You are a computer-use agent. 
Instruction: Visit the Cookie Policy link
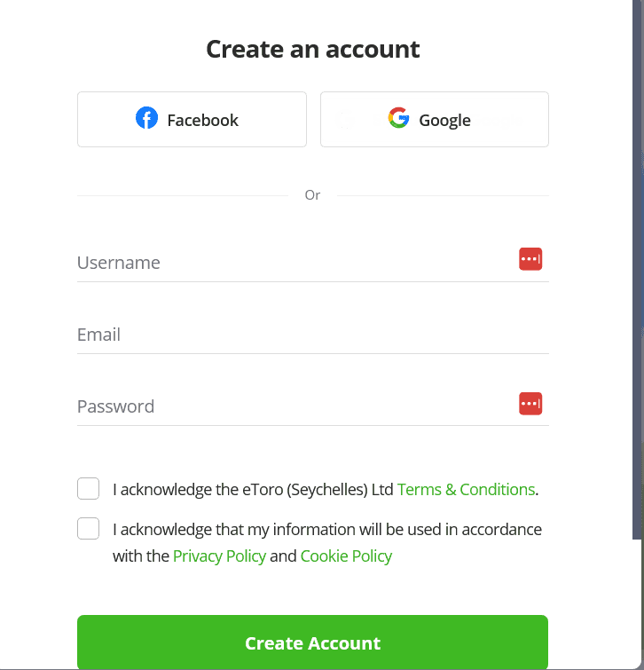click(346, 556)
